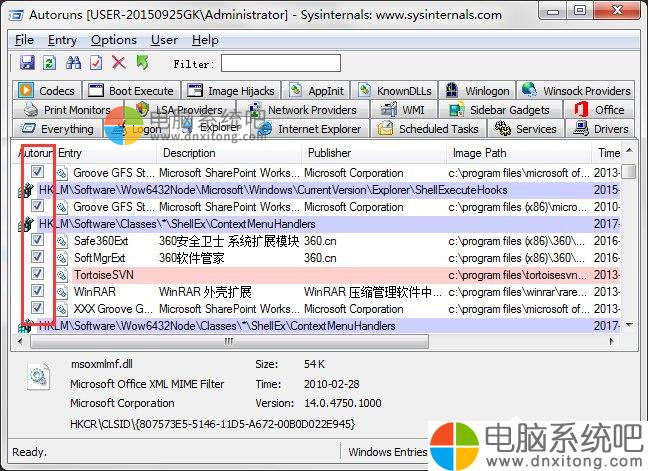The image size is (648, 471).
Task: Click the horizontal scrollbar thumb
Action: (x=229, y=341)
